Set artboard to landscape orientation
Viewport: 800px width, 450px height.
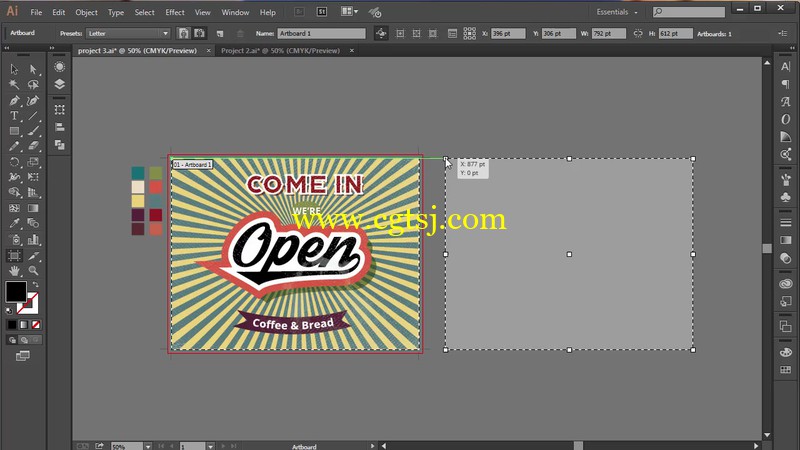tap(199, 33)
